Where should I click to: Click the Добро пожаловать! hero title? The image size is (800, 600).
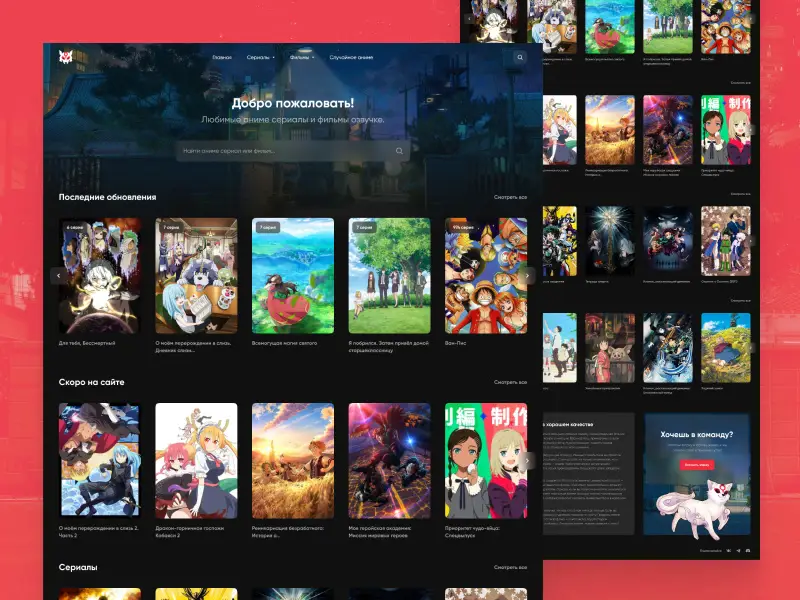293,103
